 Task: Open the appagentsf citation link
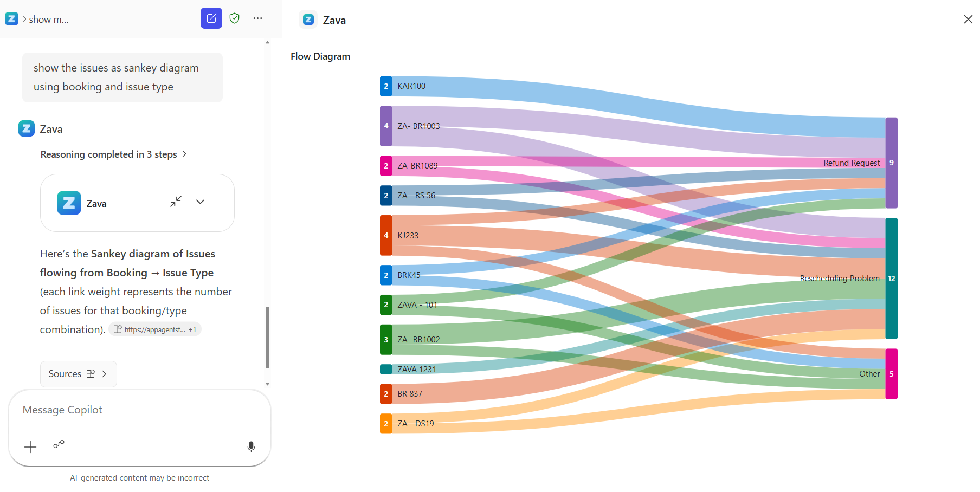(x=155, y=329)
